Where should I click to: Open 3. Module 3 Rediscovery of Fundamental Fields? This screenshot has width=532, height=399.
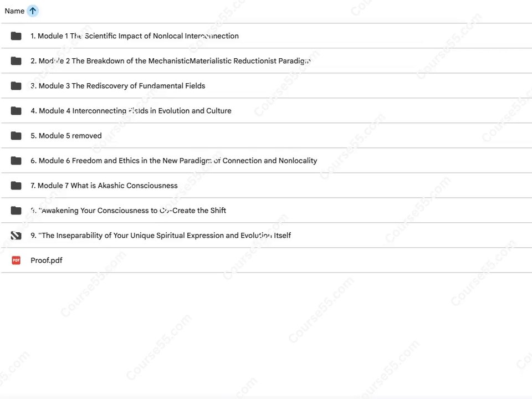click(117, 86)
